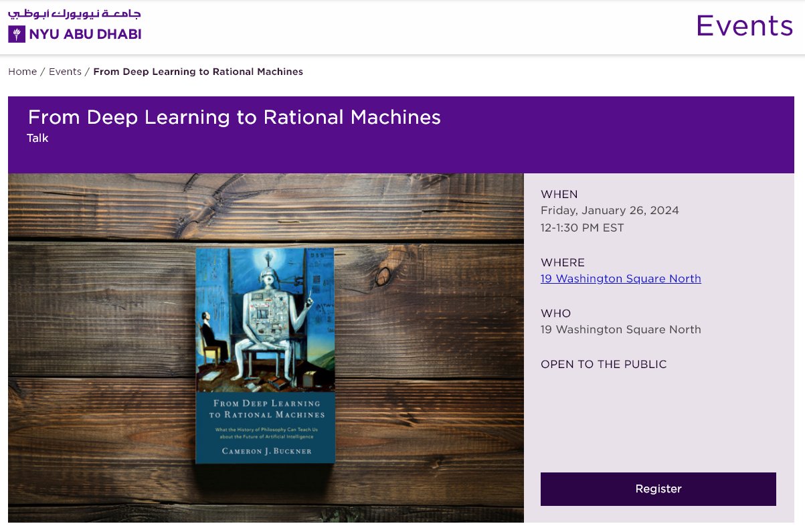Click the NYU torch logo icon

tap(17, 34)
